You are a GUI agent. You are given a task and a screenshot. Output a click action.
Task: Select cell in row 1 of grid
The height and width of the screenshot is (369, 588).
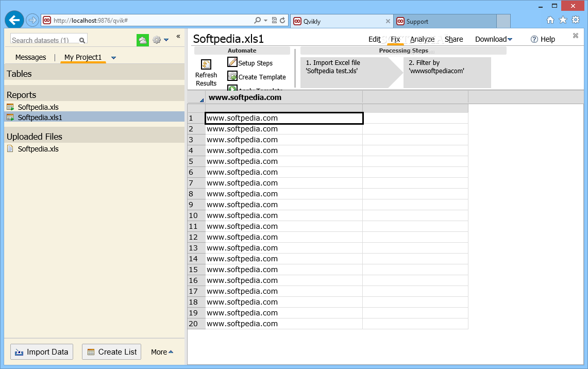pyautogui.click(x=284, y=118)
